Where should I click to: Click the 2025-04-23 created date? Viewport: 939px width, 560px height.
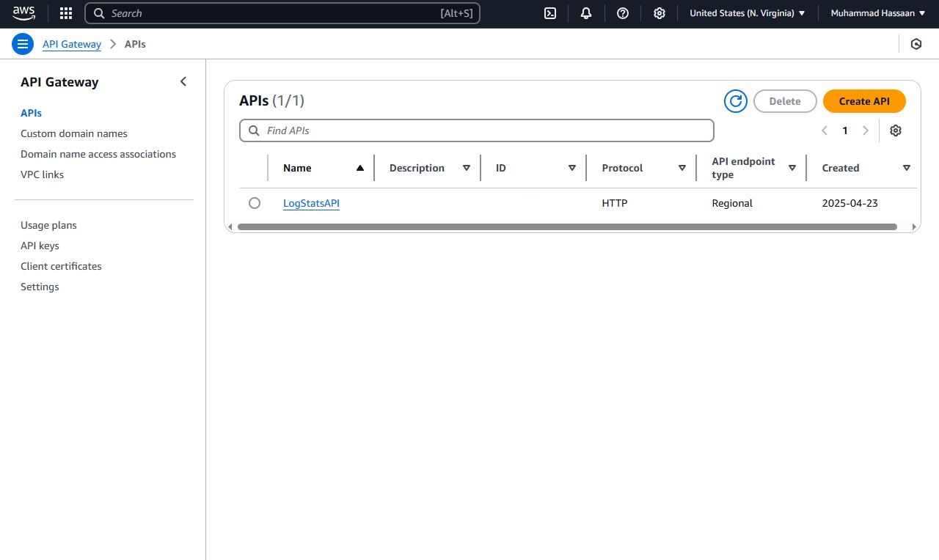click(850, 203)
